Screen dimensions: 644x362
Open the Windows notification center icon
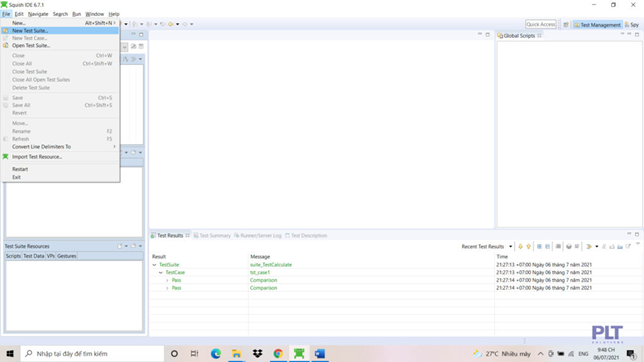click(x=631, y=353)
